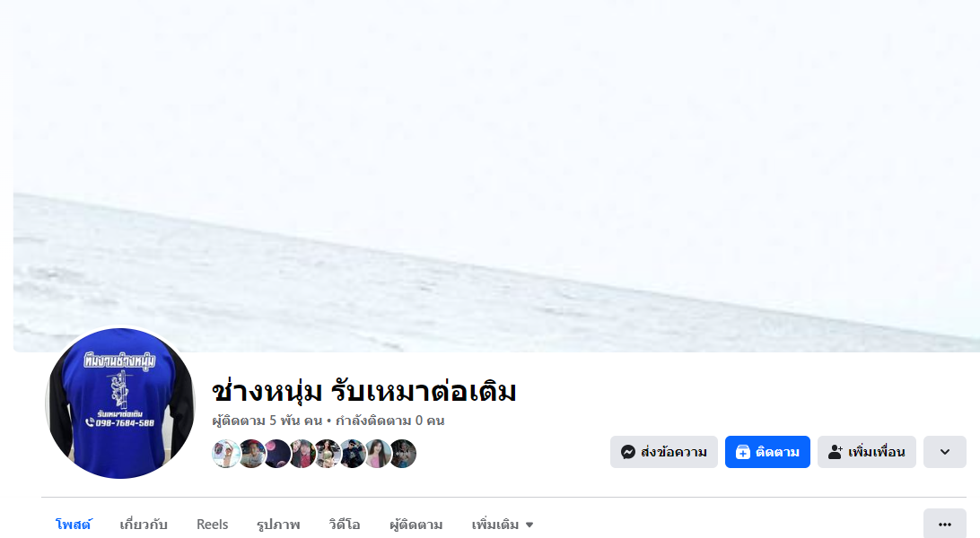Select the โพสต์ tab
The image size is (980, 538).
coord(73,525)
